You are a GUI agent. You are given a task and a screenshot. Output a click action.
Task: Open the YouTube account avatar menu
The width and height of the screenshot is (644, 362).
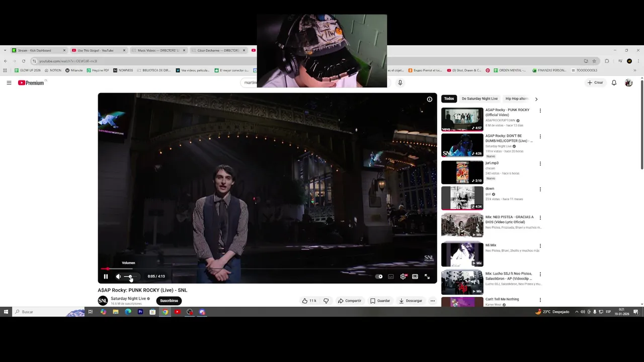point(628,82)
